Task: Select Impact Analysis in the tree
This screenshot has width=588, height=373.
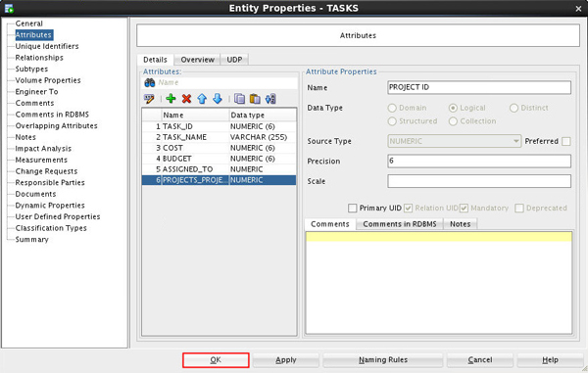Action: [43, 149]
